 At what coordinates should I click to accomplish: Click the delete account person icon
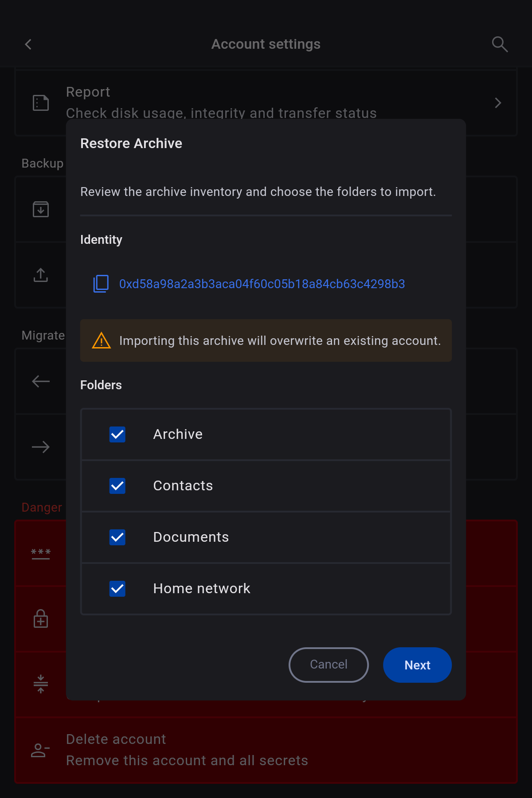(40, 750)
